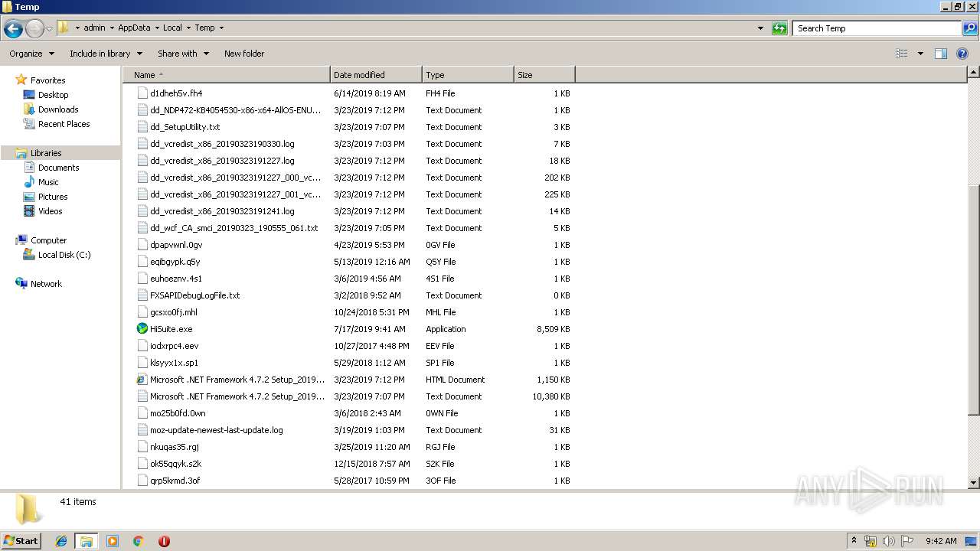Click Local in the address breadcrumb
Viewport: 980px width, 551px height.
coord(172,28)
